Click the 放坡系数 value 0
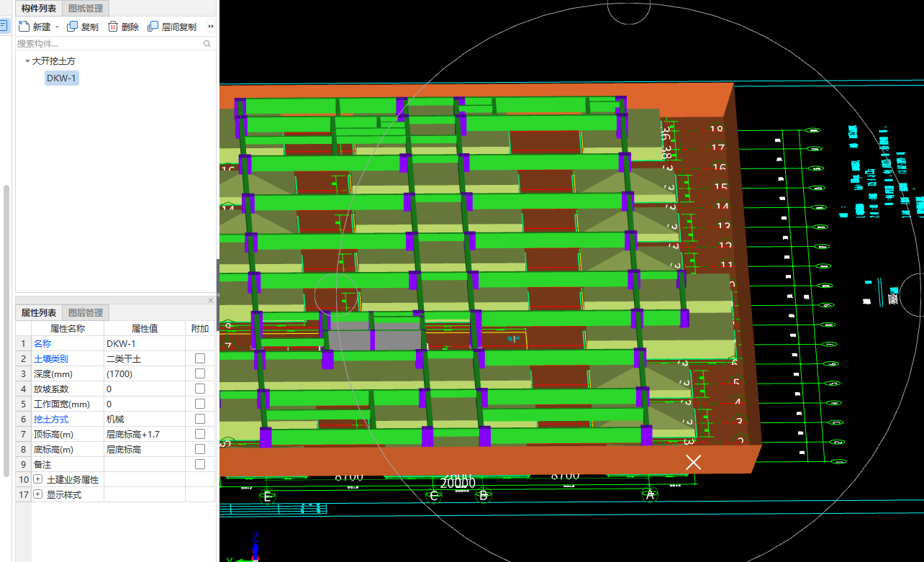The height and width of the screenshot is (562, 924). 145,389
